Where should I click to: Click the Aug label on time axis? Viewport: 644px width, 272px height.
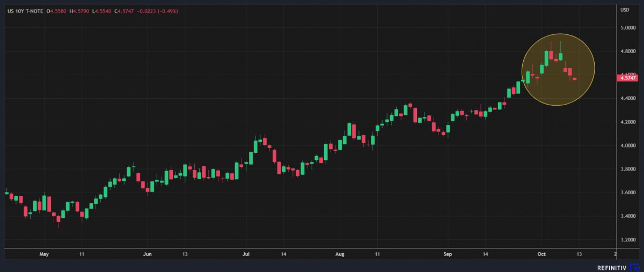pyautogui.click(x=339, y=253)
